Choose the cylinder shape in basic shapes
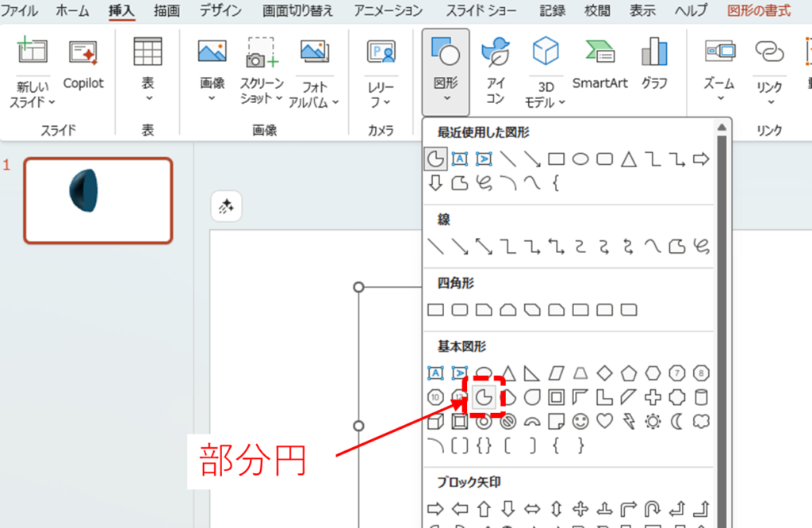 click(x=701, y=397)
